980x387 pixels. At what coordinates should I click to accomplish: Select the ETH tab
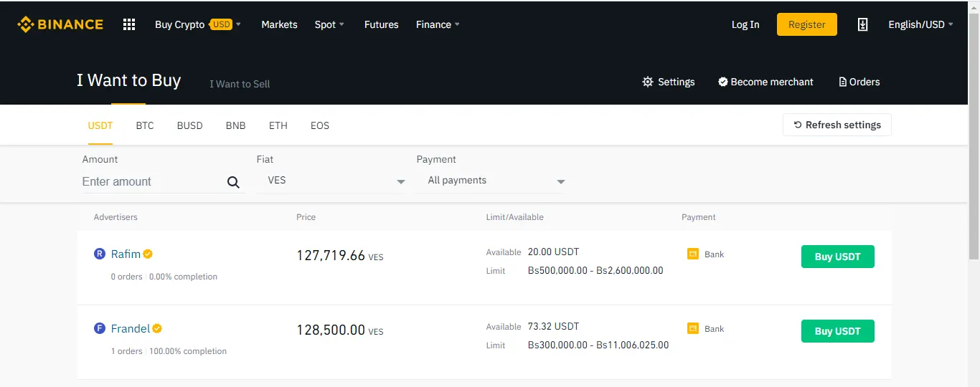point(278,125)
